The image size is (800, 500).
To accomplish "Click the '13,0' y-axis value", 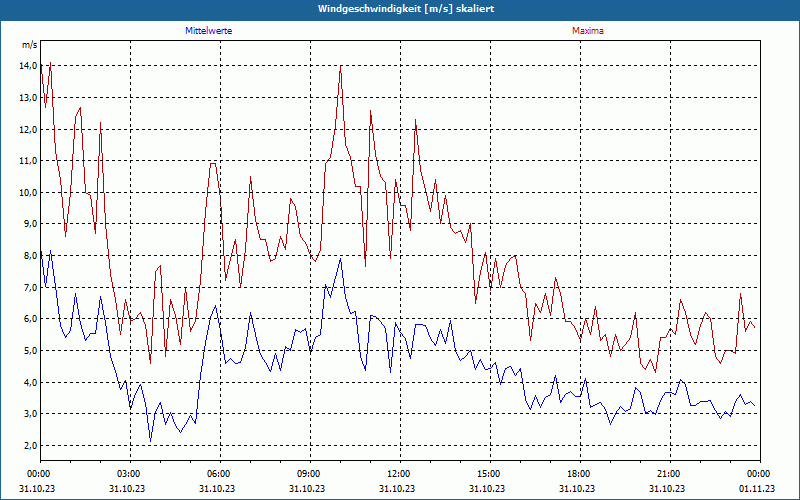I will point(29,97).
